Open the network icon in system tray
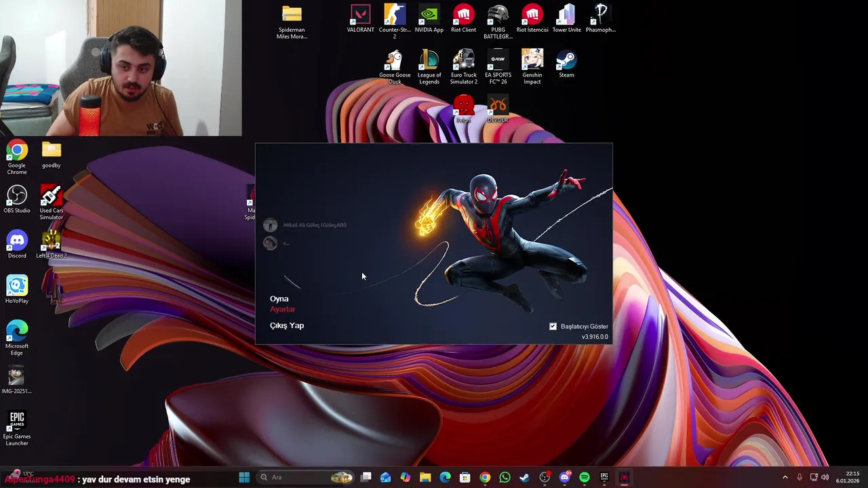The image size is (868, 488). pyautogui.click(x=814, y=477)
